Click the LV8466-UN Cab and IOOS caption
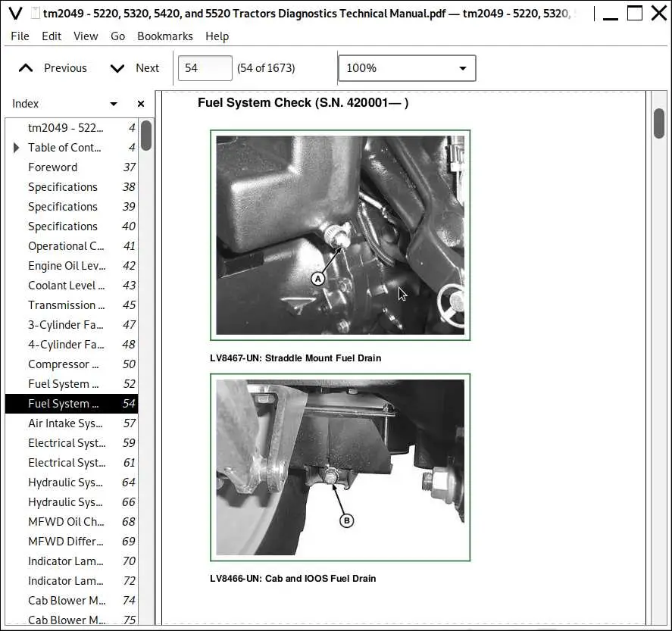672x631 pixels. (x=293, y=579)
